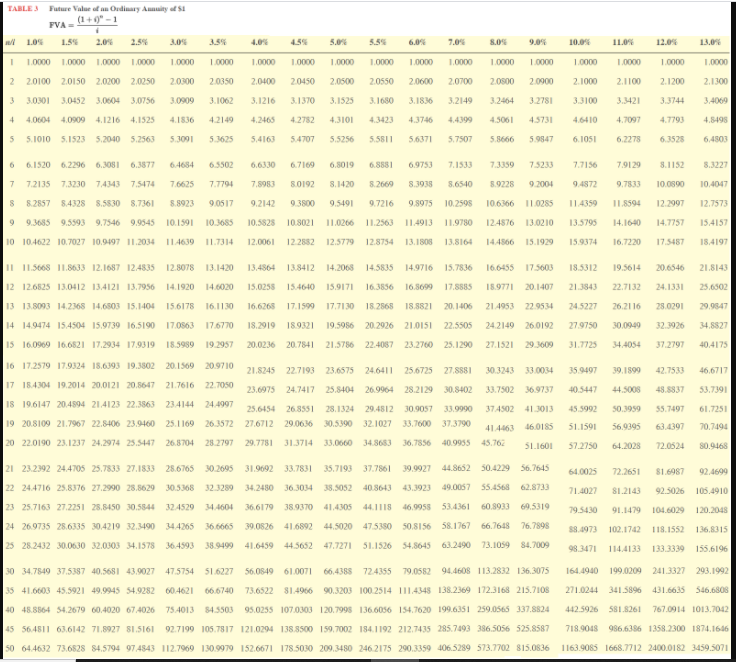
Task: Click value 120.7998 in row 40
Action: (336, 610)
